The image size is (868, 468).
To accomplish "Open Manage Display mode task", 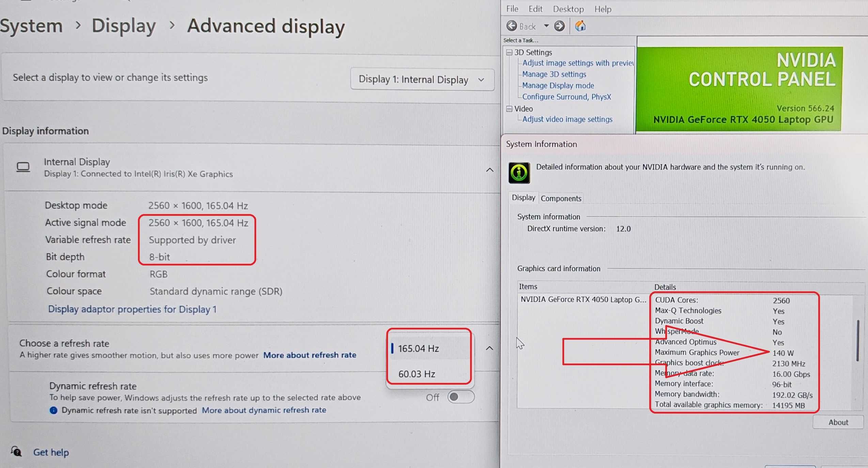I will pyautogui.click(x=558, y=85).
